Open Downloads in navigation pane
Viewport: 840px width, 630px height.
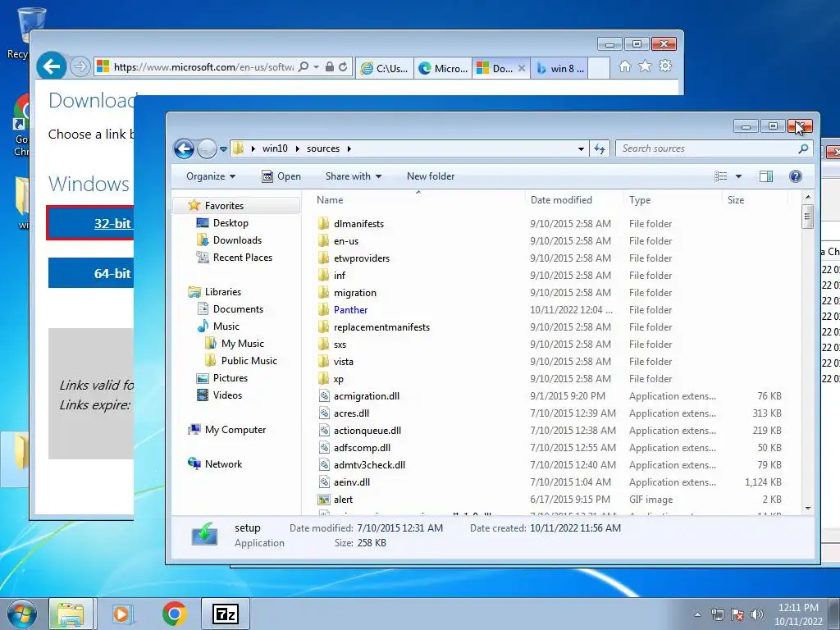237,240
